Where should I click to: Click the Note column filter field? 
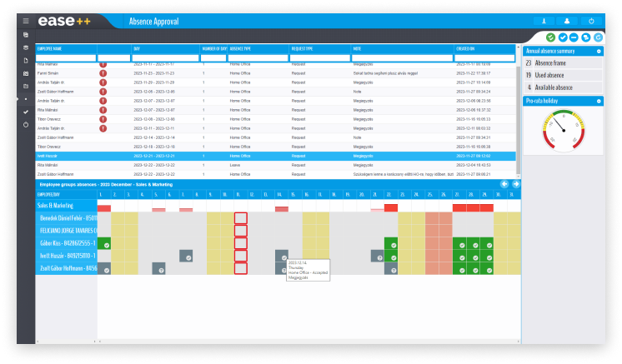pyautogui.click(x=402, y=57)
